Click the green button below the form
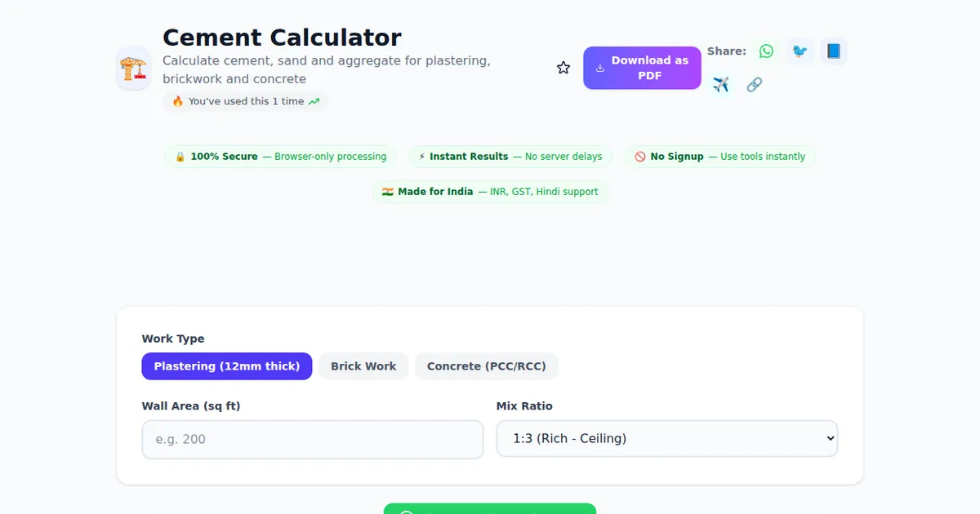The width and height of the screenshot is (980, 514). (490, 509)
